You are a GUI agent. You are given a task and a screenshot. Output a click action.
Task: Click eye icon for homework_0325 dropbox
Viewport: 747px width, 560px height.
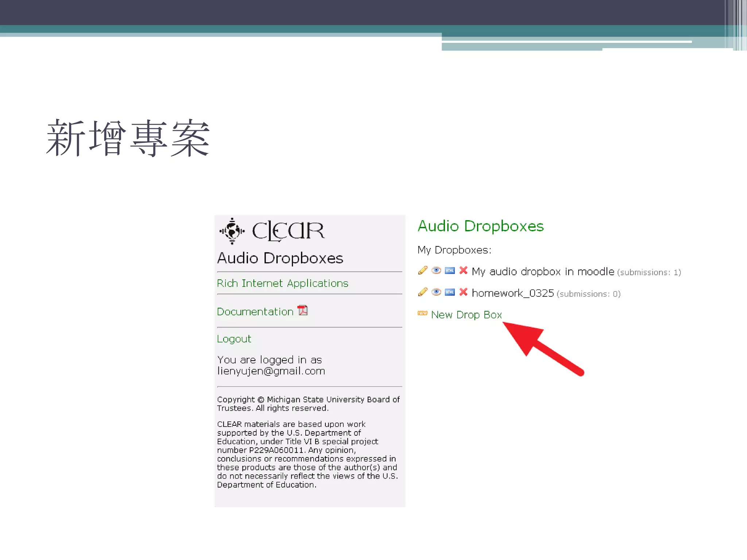(x=436, y=292)
